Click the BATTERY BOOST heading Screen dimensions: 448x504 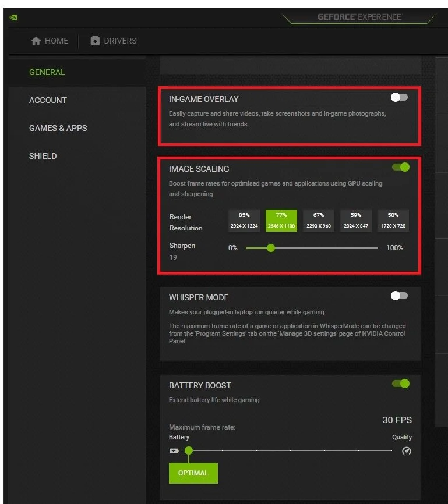click(x=200, y=385)
